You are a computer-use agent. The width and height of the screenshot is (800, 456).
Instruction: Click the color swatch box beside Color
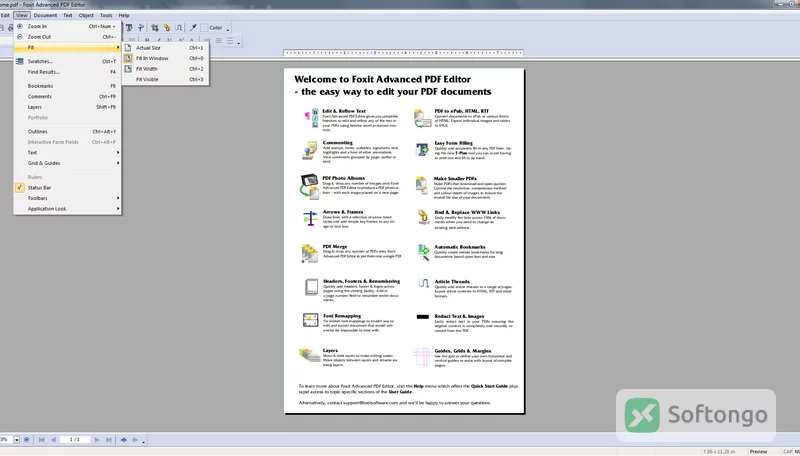pyautogui.click(x=205, y=28)
